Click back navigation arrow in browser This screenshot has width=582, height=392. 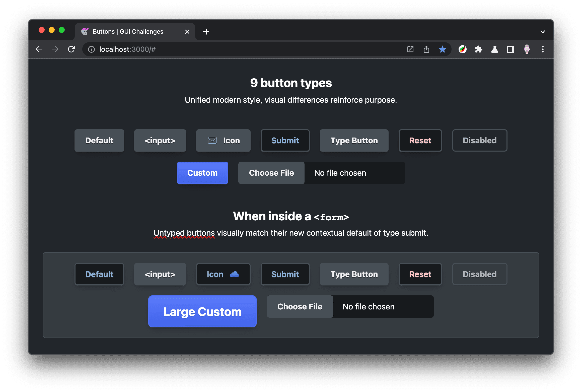[39, 49]
